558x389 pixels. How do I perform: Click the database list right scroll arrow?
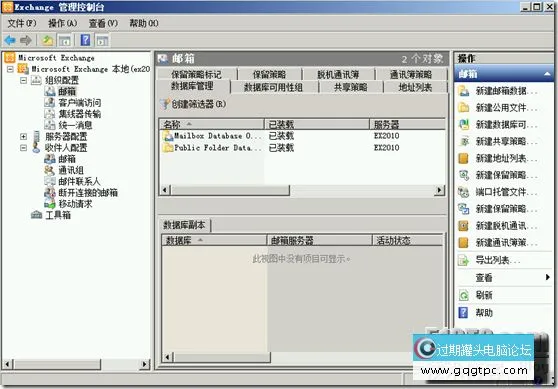pos(439,190)
